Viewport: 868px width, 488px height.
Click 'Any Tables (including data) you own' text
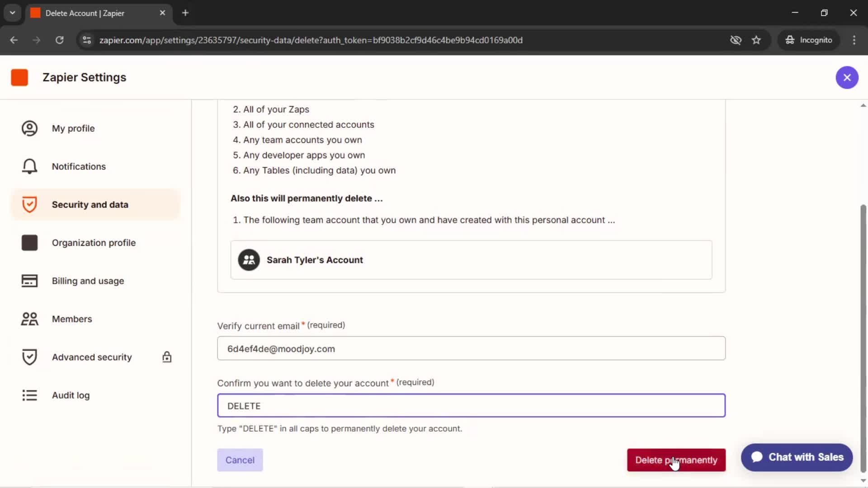pyautogui.click(x=319, y=170)
